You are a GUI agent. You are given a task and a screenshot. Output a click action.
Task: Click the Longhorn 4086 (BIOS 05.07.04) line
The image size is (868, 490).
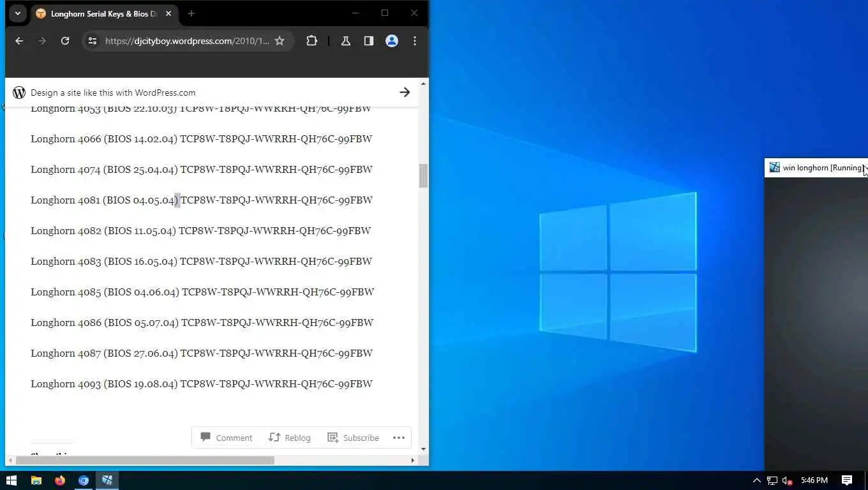[x=202, y=322]
